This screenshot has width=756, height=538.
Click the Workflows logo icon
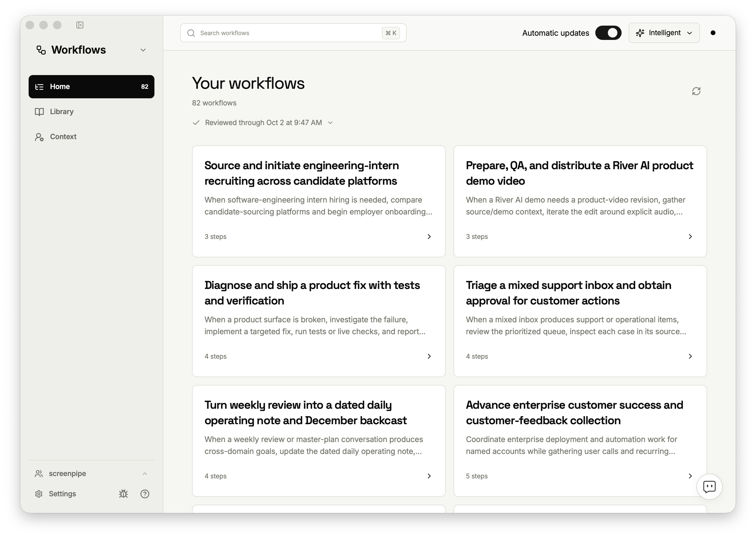point(41,50)
